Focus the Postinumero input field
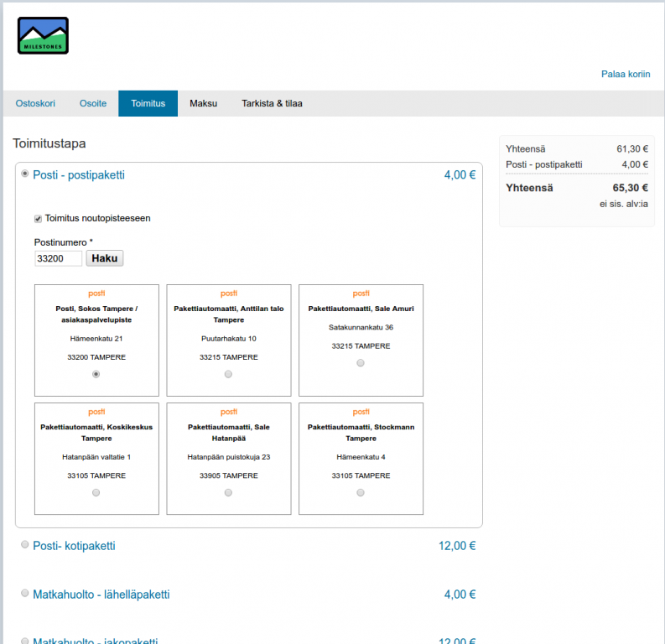Image resolution: width=665 pixels, height=644 pixels. tap(58, 258)
